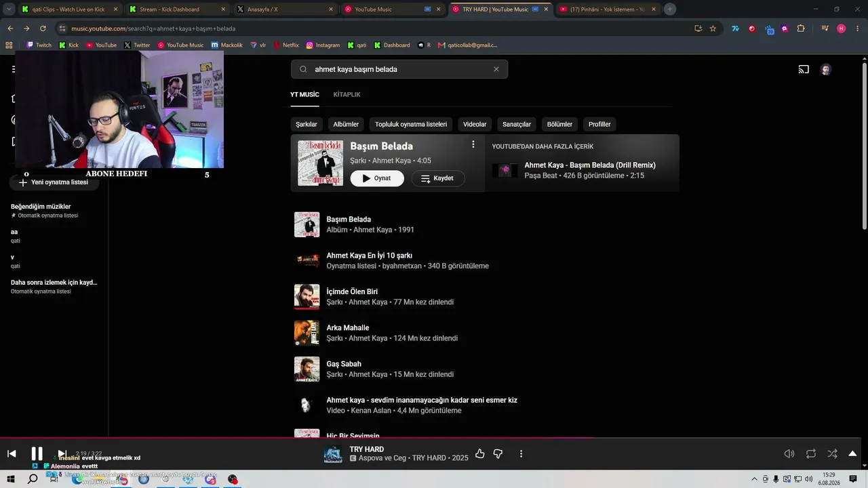Open Windows taskbar search

point(33,479)
